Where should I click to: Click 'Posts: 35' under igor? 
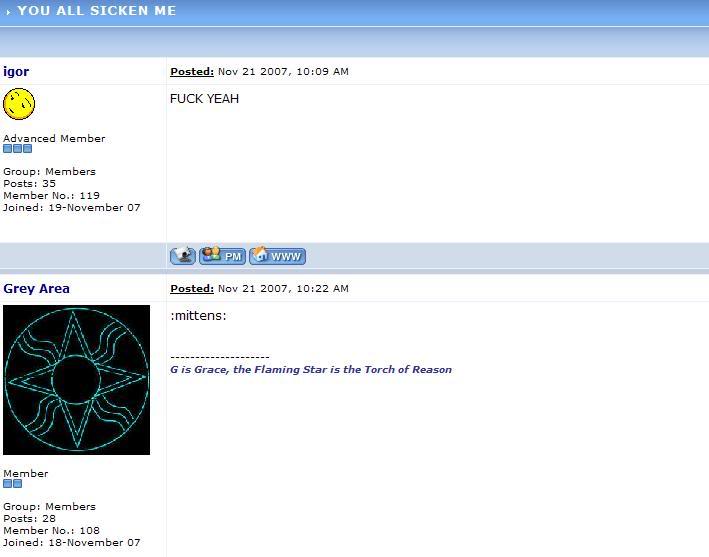point(29,184)
